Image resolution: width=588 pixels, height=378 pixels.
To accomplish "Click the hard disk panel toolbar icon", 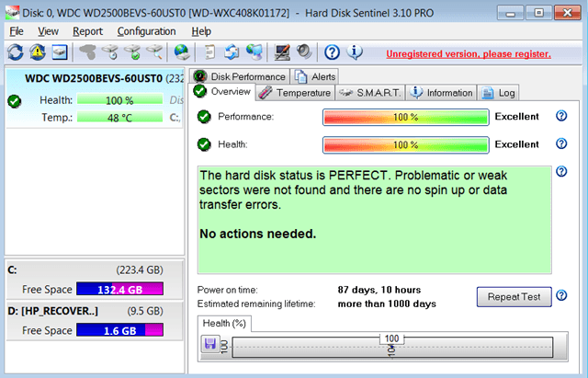I will [x=60, y=52].
